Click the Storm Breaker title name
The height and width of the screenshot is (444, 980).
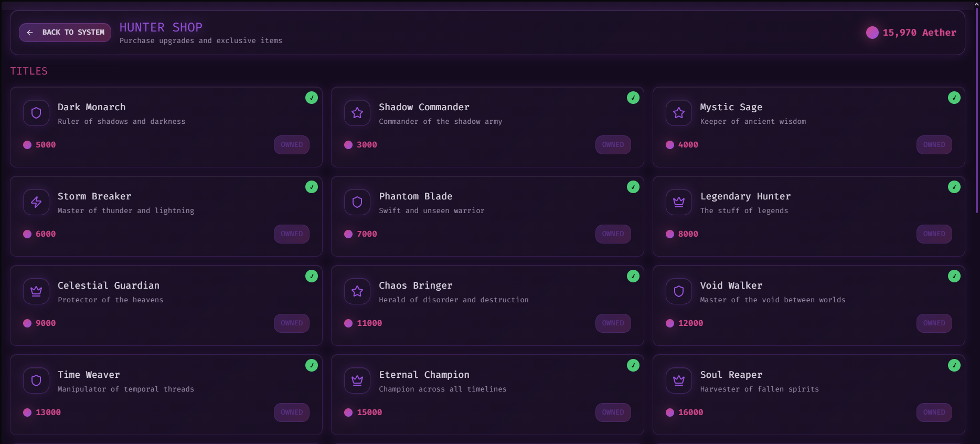click(94, 196)
